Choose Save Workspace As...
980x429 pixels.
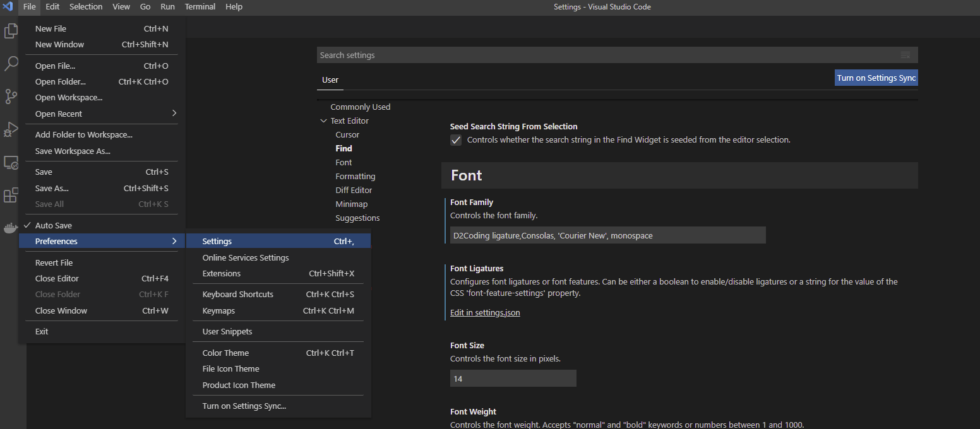(x=102, y=151)
